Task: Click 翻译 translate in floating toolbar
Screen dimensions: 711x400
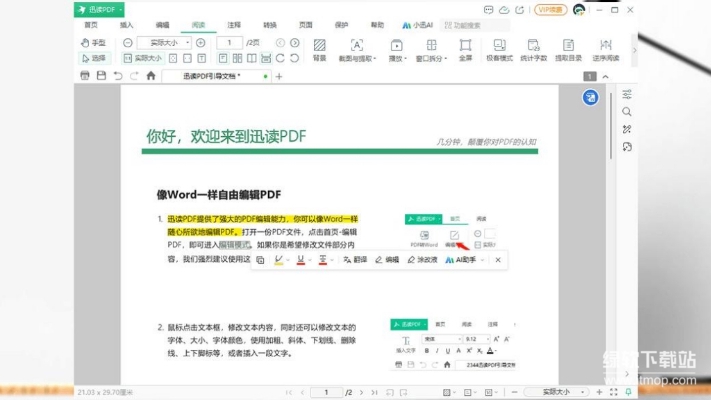Action: [x=355, y=260]
